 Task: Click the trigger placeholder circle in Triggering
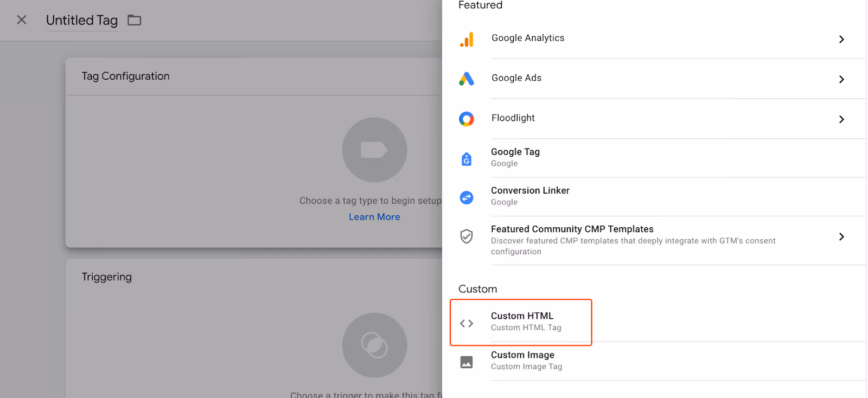click(x=374, y=345)
